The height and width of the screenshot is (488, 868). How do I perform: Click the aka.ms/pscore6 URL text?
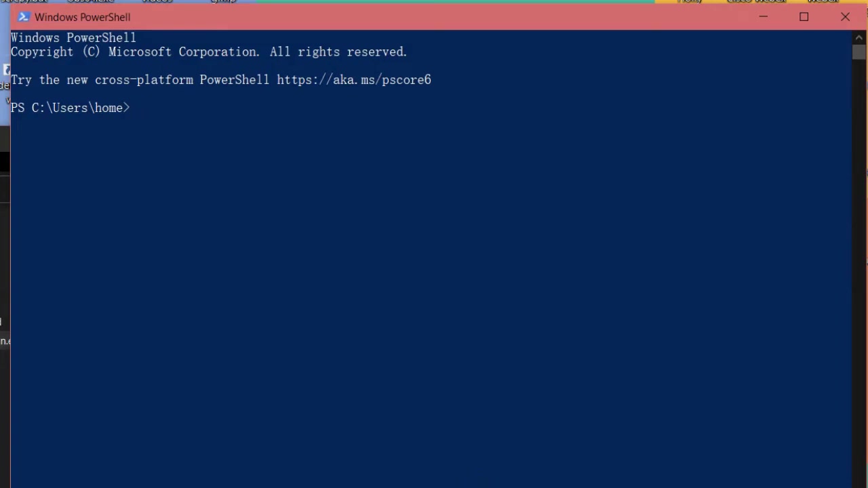[354, 80]
